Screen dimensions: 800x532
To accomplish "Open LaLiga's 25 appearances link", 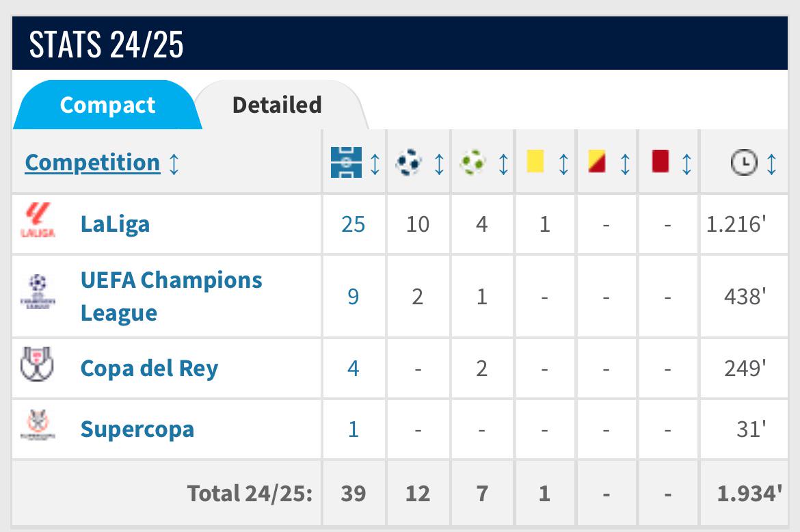I will (x=353, y=224).
